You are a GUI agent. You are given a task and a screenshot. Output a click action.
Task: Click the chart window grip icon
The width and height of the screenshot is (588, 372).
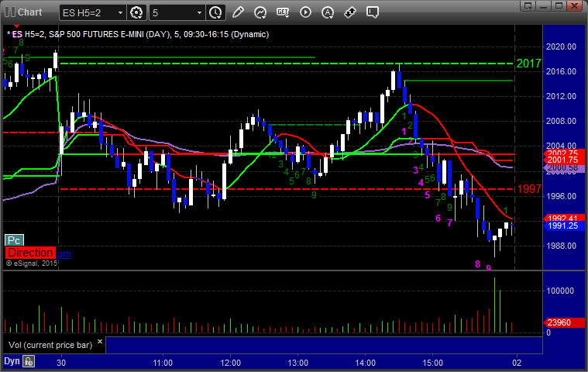tap(10, 12)
